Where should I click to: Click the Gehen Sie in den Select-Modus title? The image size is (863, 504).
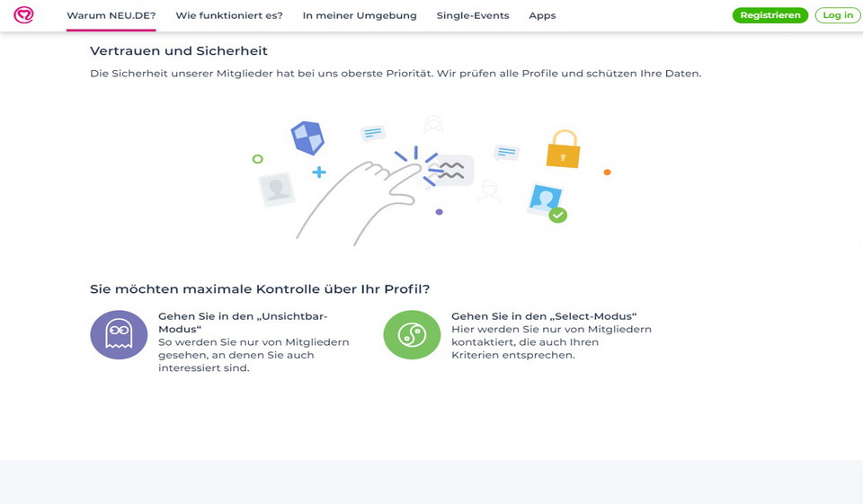pyautogui.click(x=544, y=316)
